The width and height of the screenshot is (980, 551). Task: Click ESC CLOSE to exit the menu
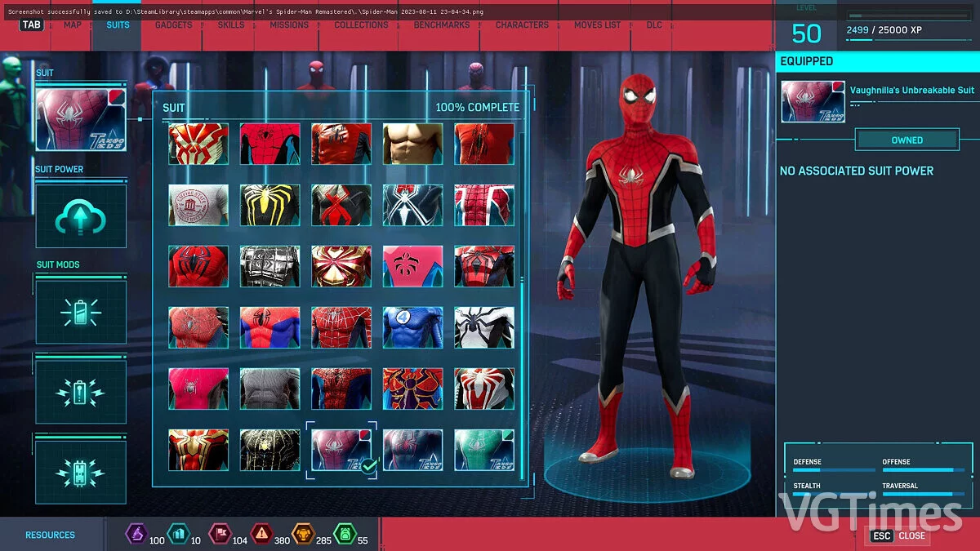point(898,535)
